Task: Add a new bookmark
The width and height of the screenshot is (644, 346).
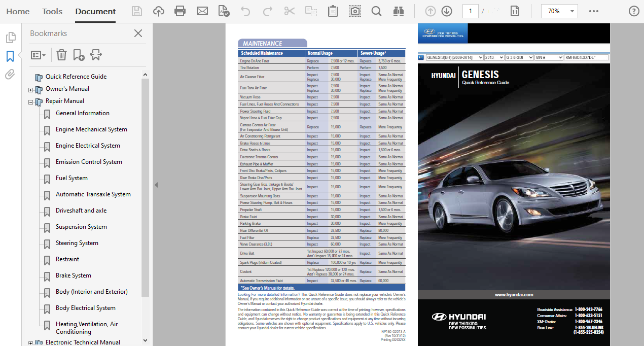Action: click(x=78, y=55)
